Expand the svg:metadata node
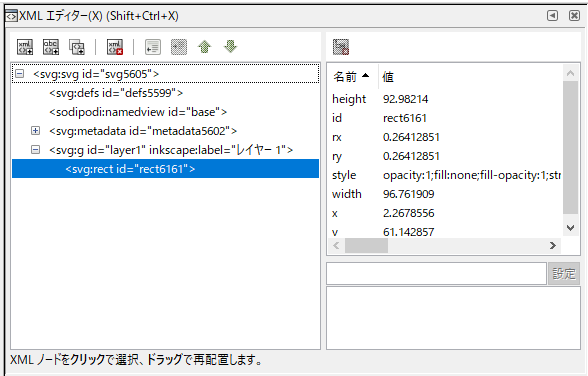Viewport: 588px width, 376px height. 35,131
